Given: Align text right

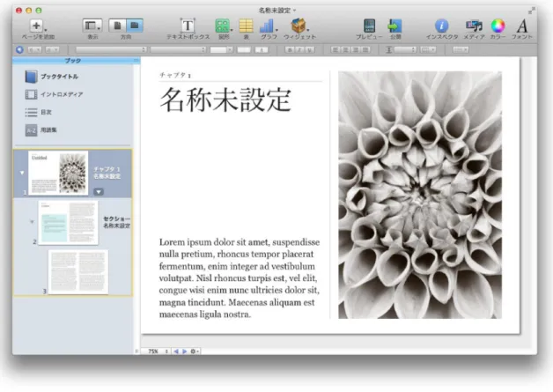Looking at the screenshot, I should 356,49.
